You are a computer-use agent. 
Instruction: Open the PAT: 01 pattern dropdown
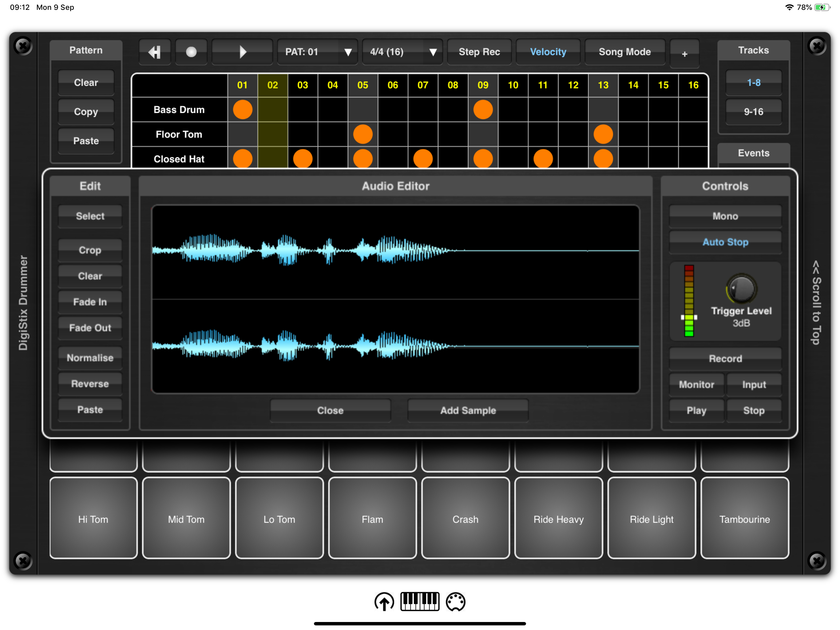[x=317, y=52]
